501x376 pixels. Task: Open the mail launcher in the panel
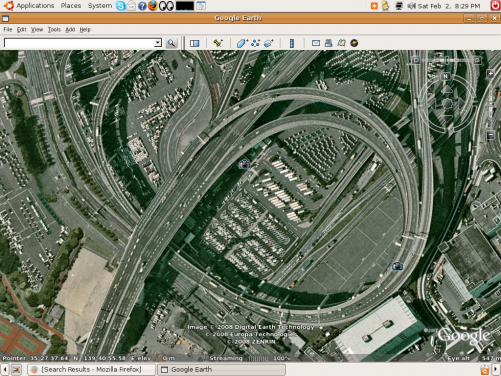coord(131,6)
